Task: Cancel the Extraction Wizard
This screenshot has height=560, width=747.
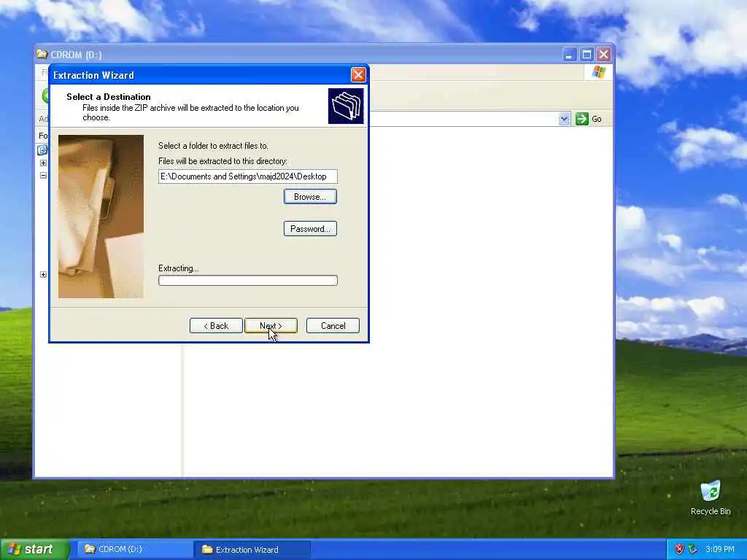Action: [333, 326]
